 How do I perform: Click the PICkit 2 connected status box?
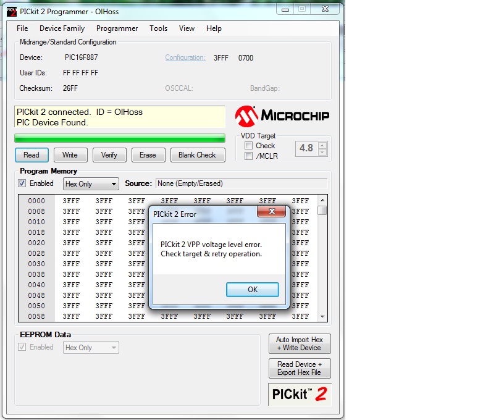coord(120,117)
